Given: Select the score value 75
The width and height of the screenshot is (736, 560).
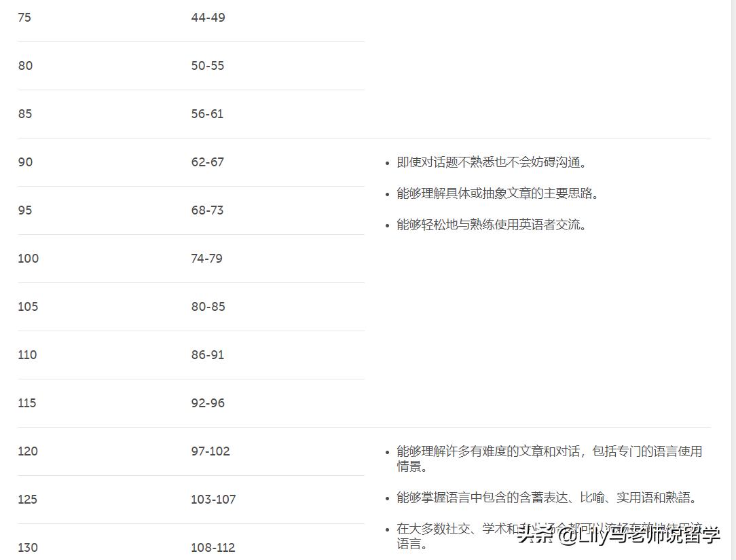Looking at the screenshot, I should click(25, 18).
